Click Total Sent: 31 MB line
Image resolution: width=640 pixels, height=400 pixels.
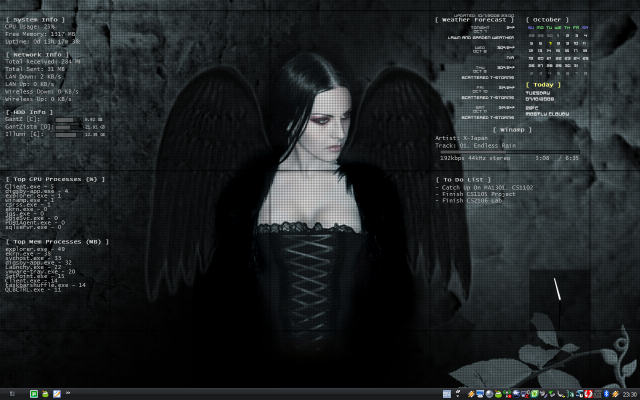pos(35,69)
